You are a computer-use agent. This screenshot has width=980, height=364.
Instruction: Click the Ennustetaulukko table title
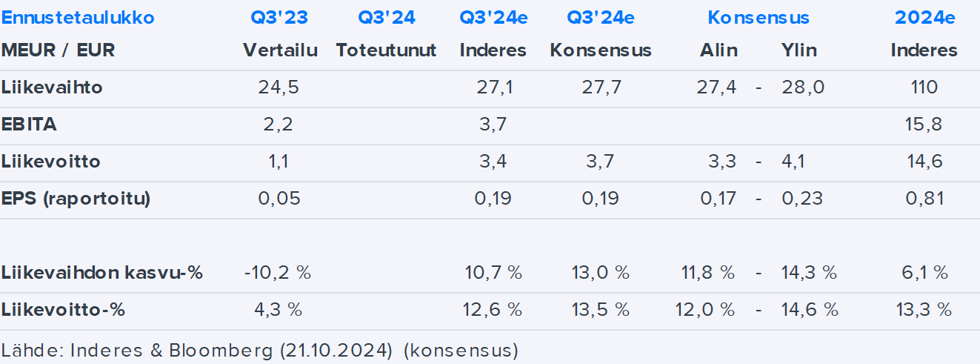(x=78, y=17)
